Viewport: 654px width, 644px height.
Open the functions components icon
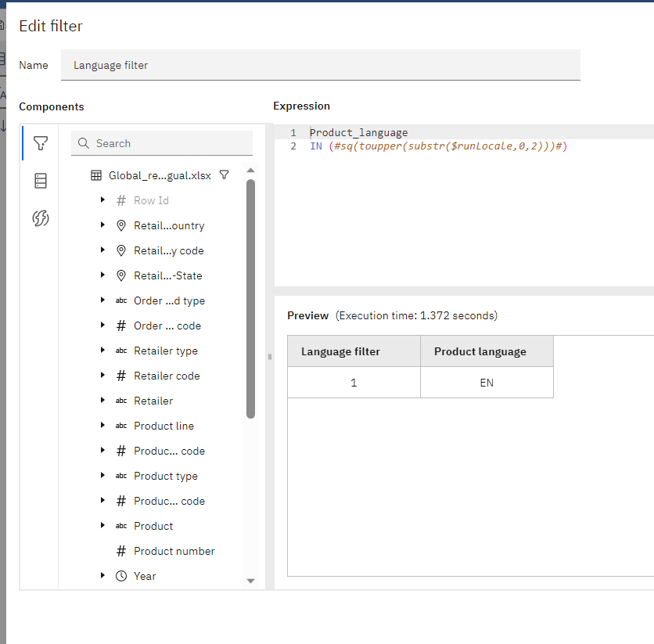click(41, 218)
